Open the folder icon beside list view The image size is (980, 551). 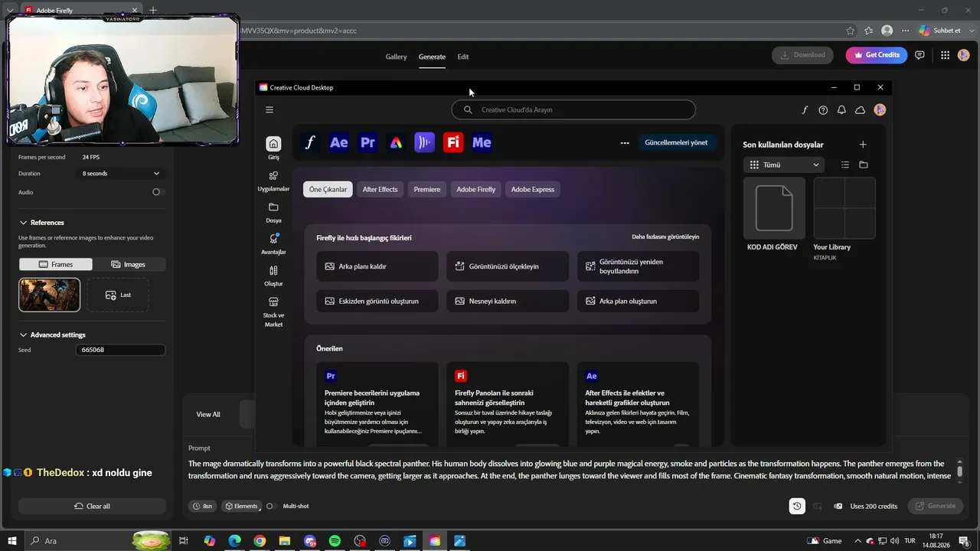pos(864,165)
